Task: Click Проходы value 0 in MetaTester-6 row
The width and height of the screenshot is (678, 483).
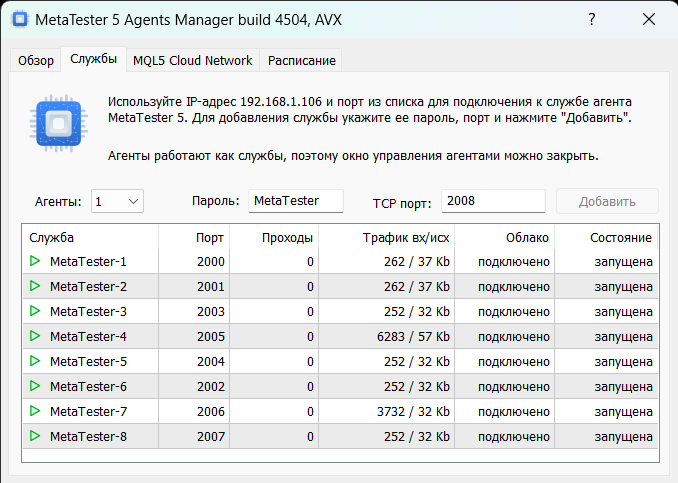Action: coord(310,387)
